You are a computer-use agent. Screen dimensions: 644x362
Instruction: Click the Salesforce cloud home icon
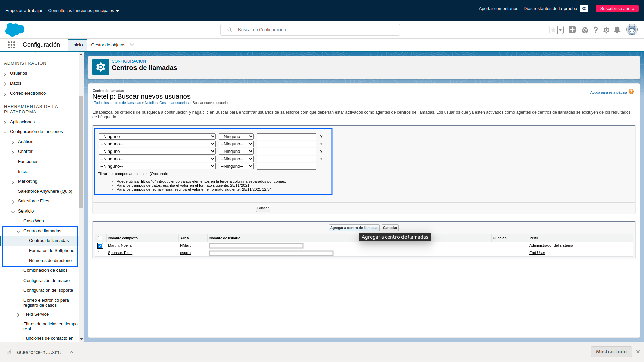15,29
